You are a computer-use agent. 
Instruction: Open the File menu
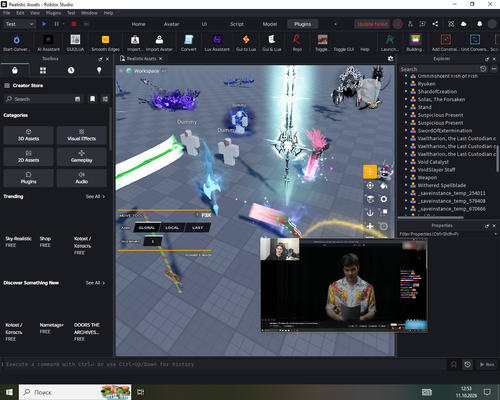point(7,13)
